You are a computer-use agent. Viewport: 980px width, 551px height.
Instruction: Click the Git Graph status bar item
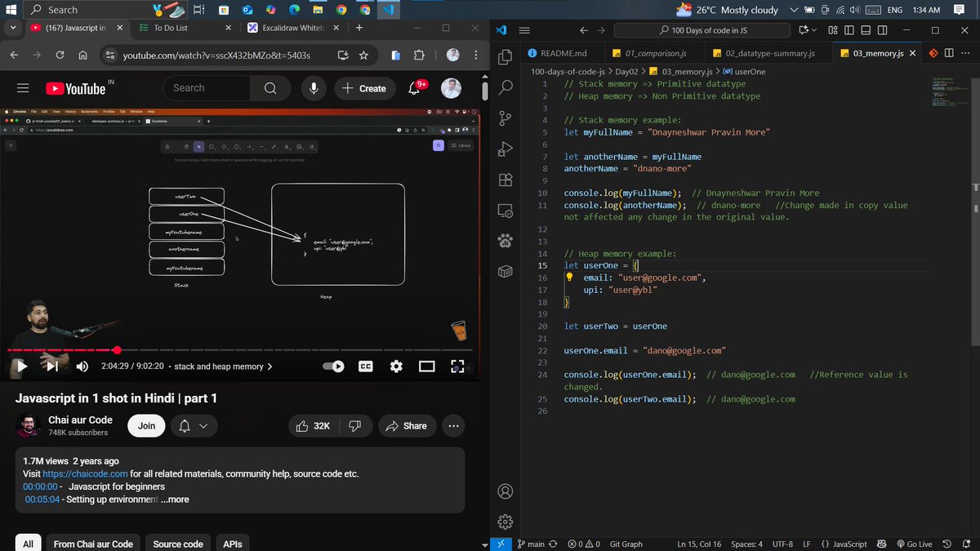(x=626, y=544)
